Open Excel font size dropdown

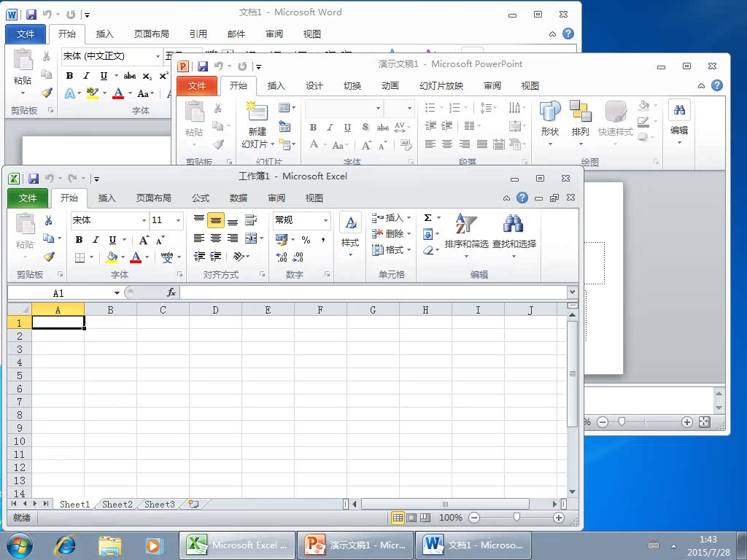[x=179, y=220]
